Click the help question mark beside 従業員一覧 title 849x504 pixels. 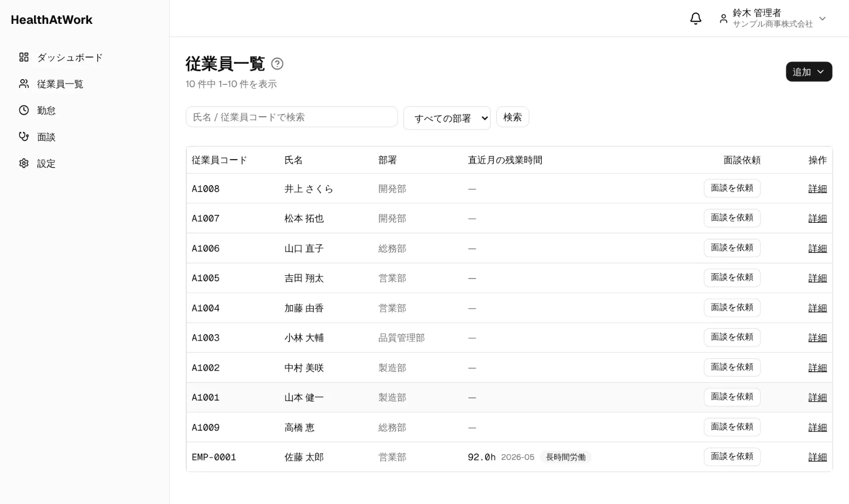click(277, 64)
